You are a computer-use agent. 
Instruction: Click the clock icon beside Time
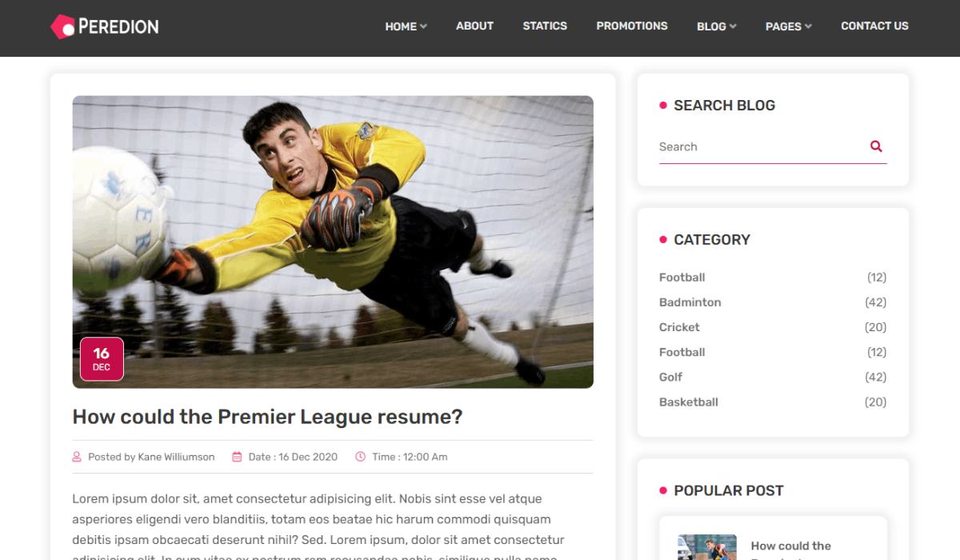[360, 457]
